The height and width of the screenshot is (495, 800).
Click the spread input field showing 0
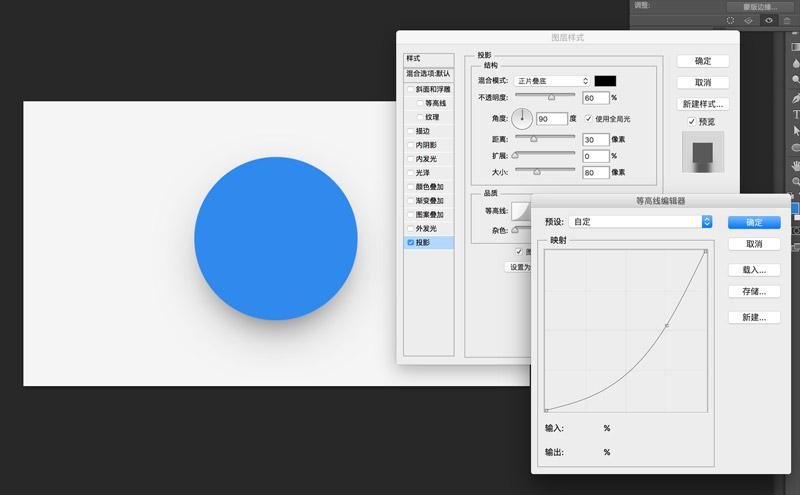596,156
